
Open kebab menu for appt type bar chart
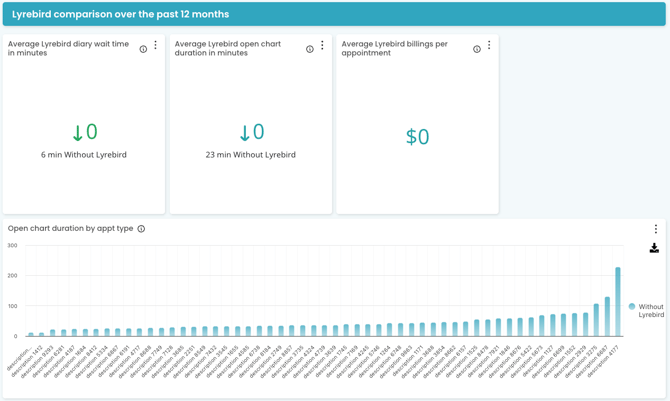click(656, 229)
